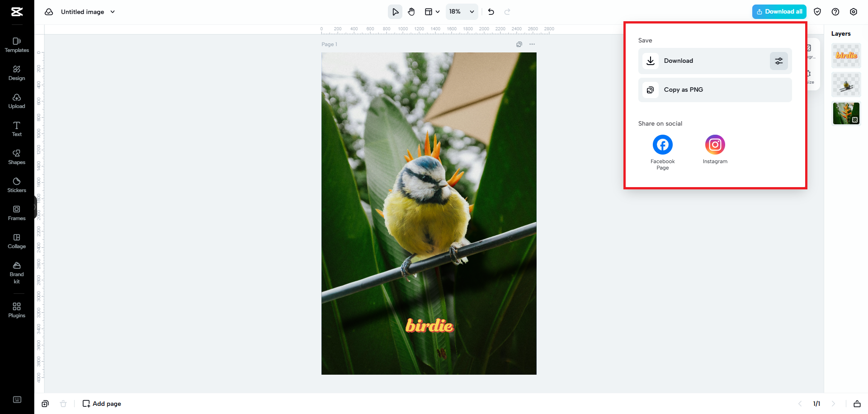Click the undo arrow
The height and width of the screenshot is (414, 868).
click(x=491, y=12)
